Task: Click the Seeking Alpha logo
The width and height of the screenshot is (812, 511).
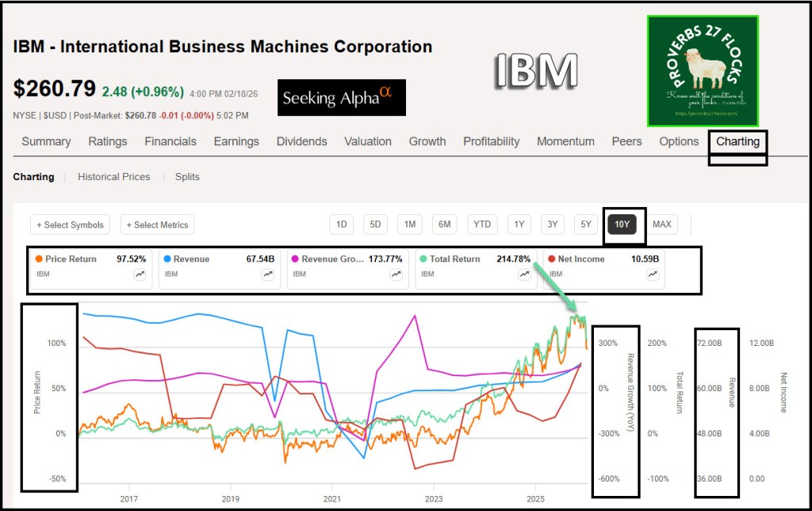Action: coord(341,98)
